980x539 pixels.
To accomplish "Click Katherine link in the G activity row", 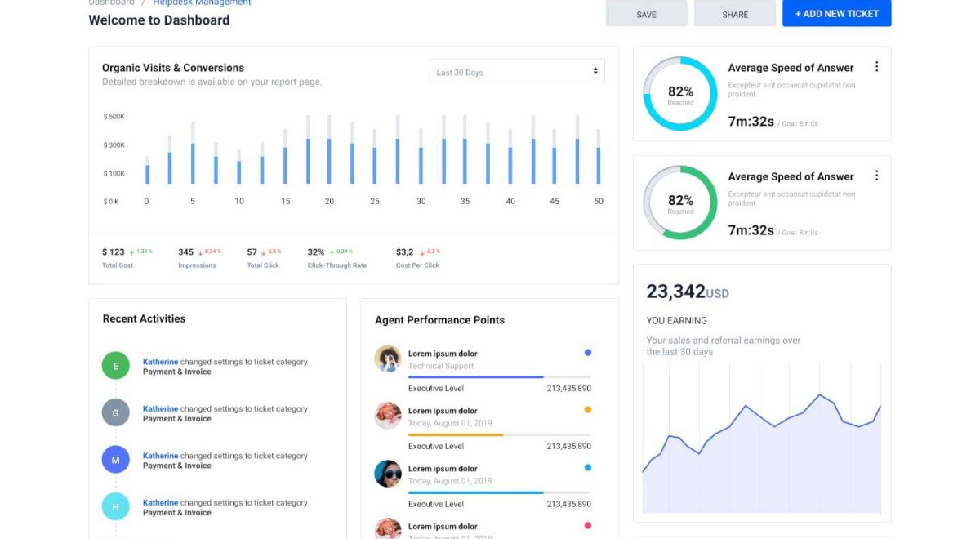I will [160, 408].
